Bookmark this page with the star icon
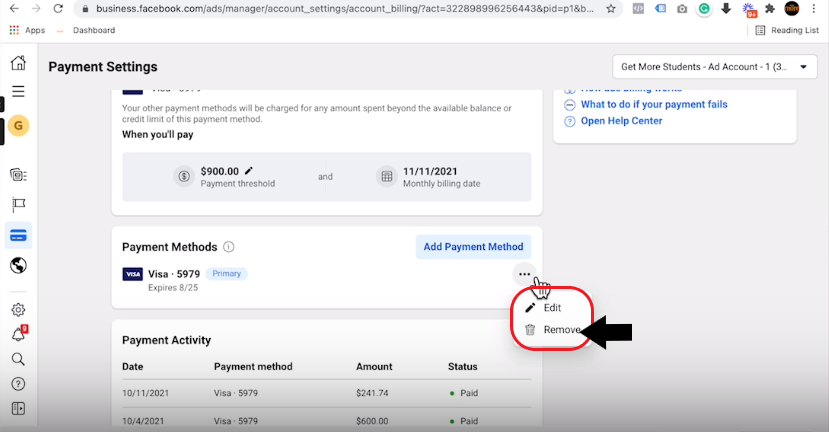The height and width of the screenshot is (432, 829). tap(611, 9)
